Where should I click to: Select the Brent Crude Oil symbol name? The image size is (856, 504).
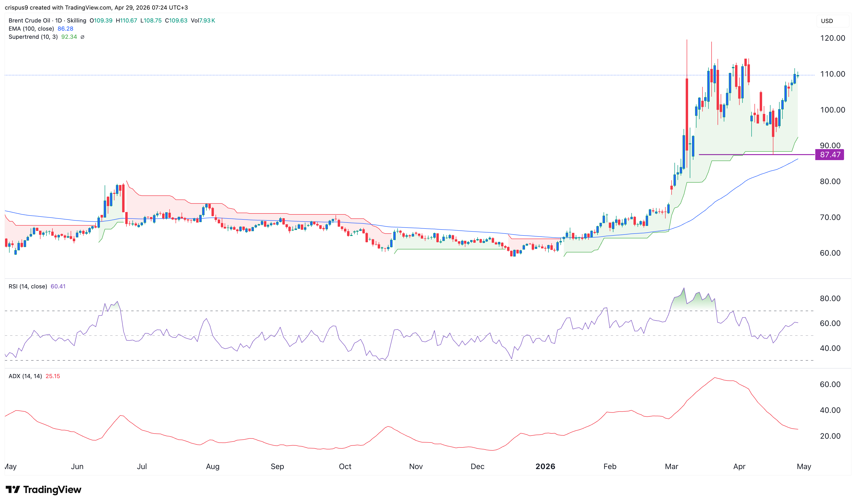pos(29,20)
